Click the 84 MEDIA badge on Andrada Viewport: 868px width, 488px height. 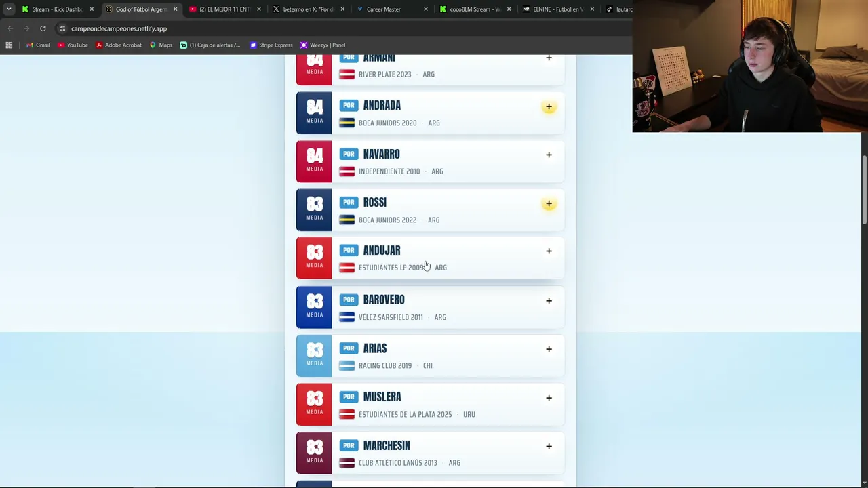pos(314,113)
